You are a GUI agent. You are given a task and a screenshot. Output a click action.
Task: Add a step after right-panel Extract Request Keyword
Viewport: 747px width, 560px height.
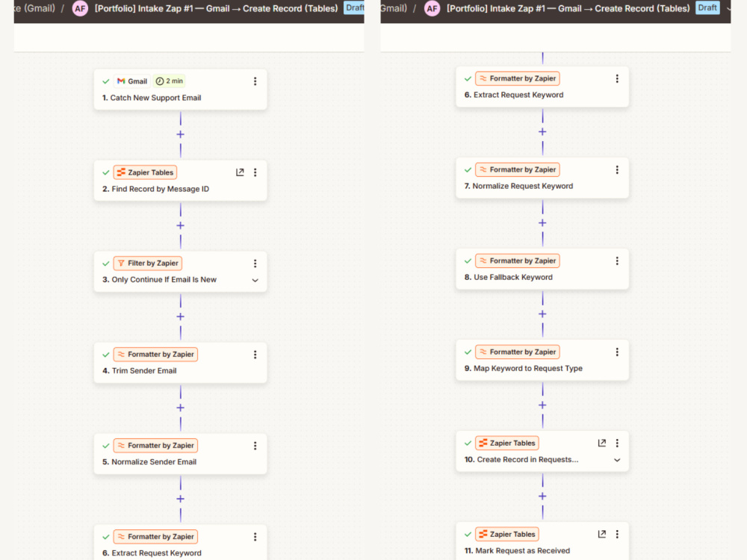542,131
